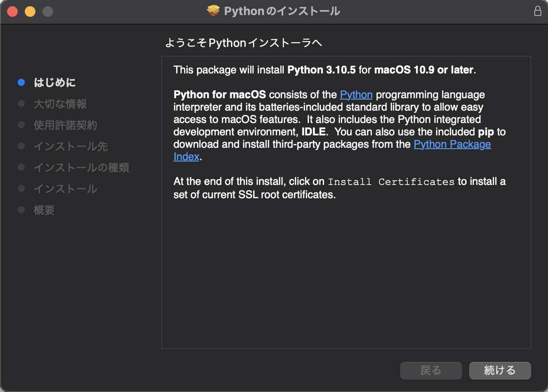Click the window title Pythonのインストール

[x=282, y=11]
